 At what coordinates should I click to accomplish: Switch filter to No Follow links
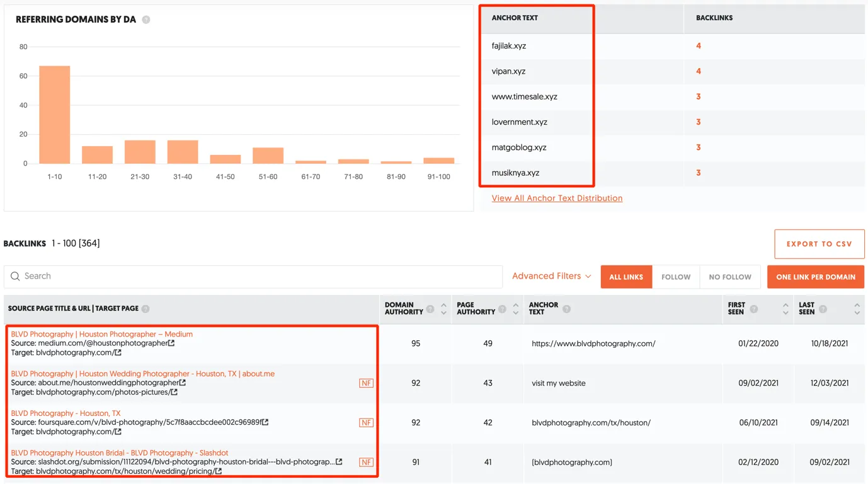(x=729, y=277)
